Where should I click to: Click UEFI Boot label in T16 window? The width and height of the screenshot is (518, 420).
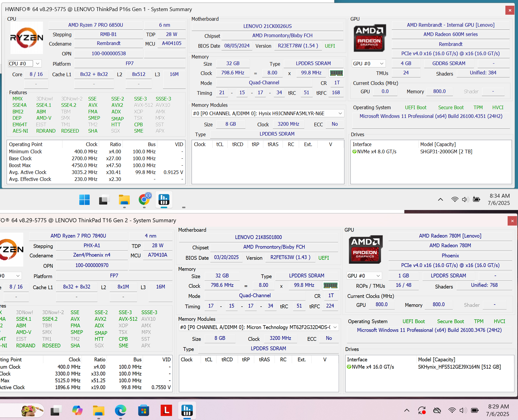(413, 321)
